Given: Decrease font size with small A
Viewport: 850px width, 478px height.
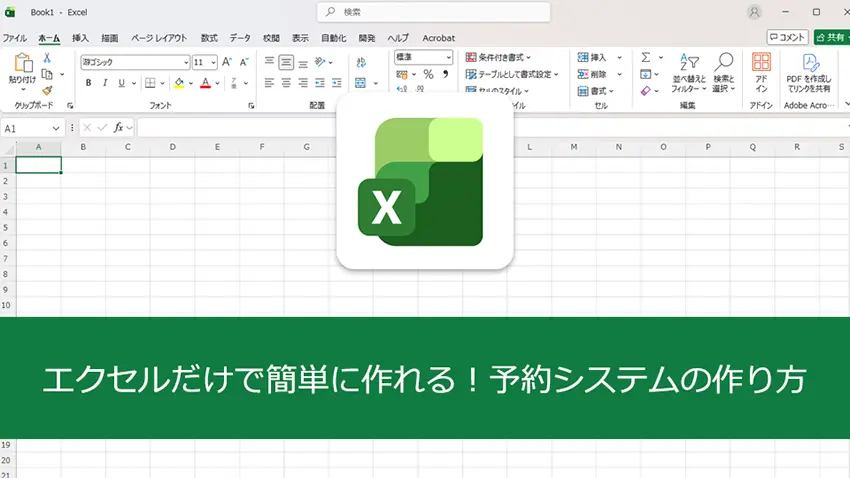Looking at the screenshot, I should (244, 62).
